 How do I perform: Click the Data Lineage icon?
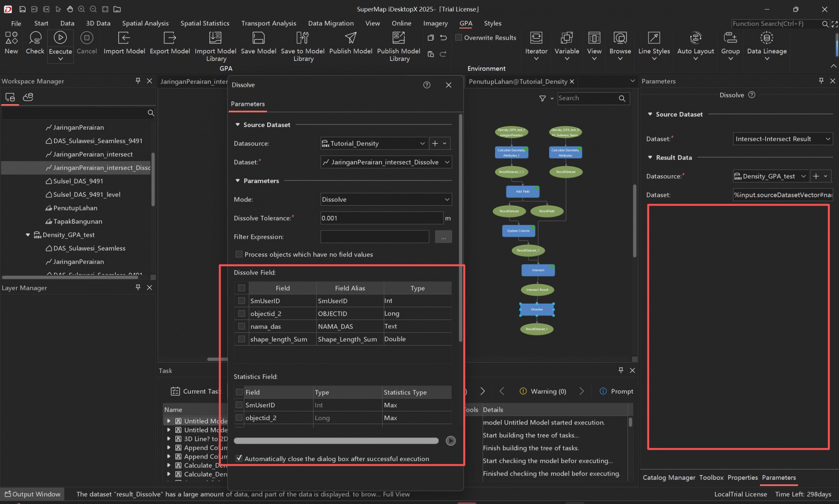(767, 38)
